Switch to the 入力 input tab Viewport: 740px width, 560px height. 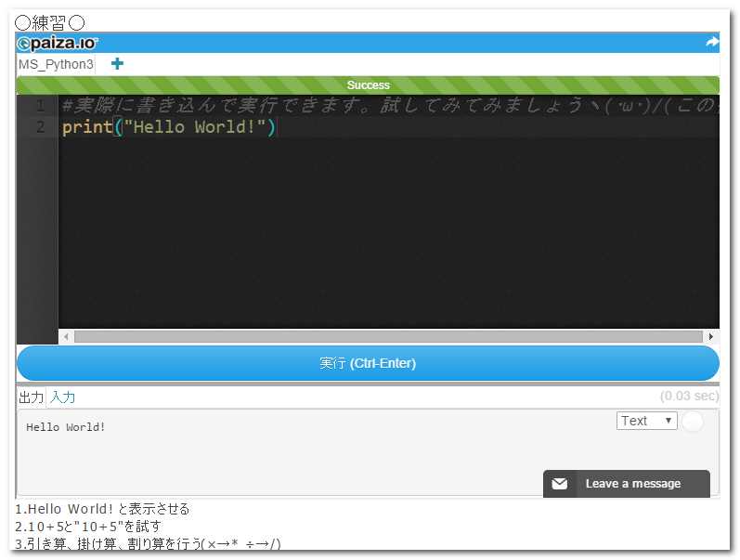(x=62, y=397)
